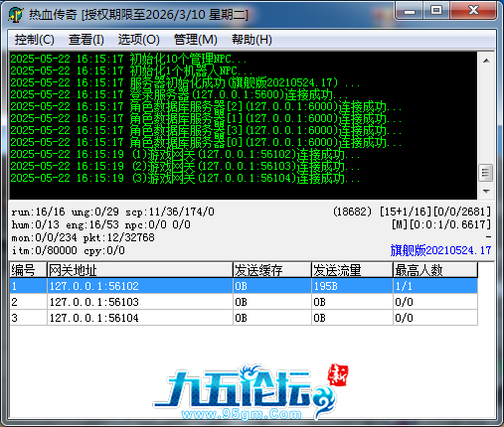Click the 发送缓存 column header

(272, 270)
